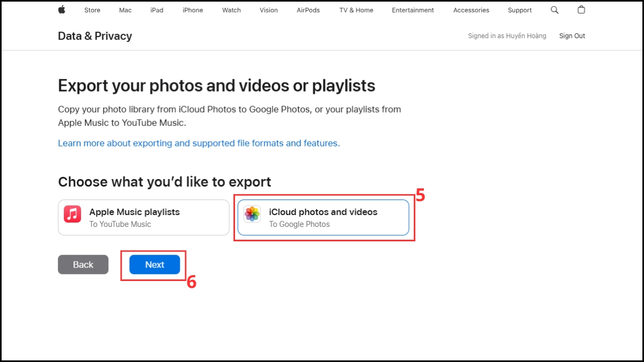Open the Vision menu item
The width and height of the screenshot is (644, 362).
(269, 10)
